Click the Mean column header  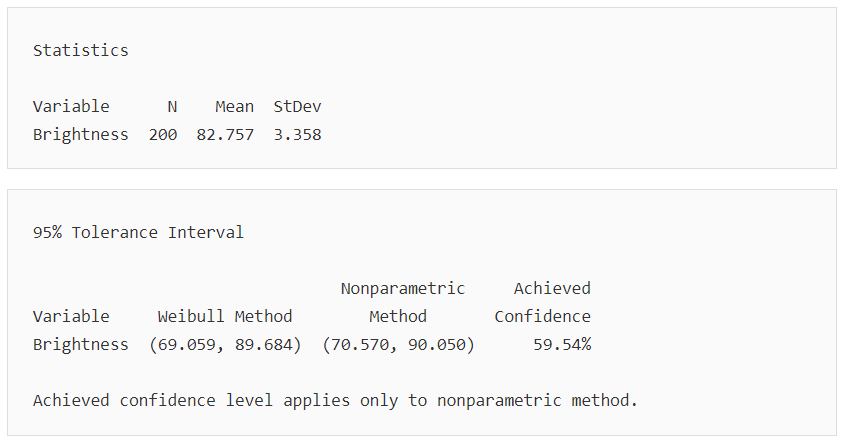(235, 107)
